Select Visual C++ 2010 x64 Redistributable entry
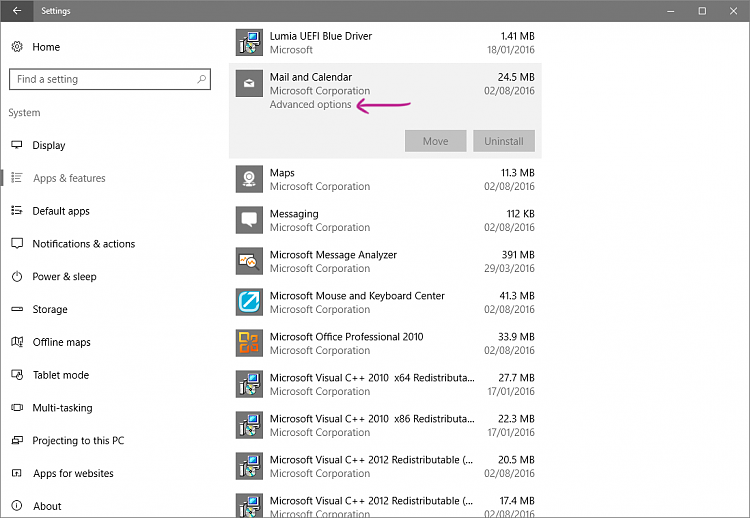The width and height of the screenshot is (750, 518). click(x=385, y=384)
